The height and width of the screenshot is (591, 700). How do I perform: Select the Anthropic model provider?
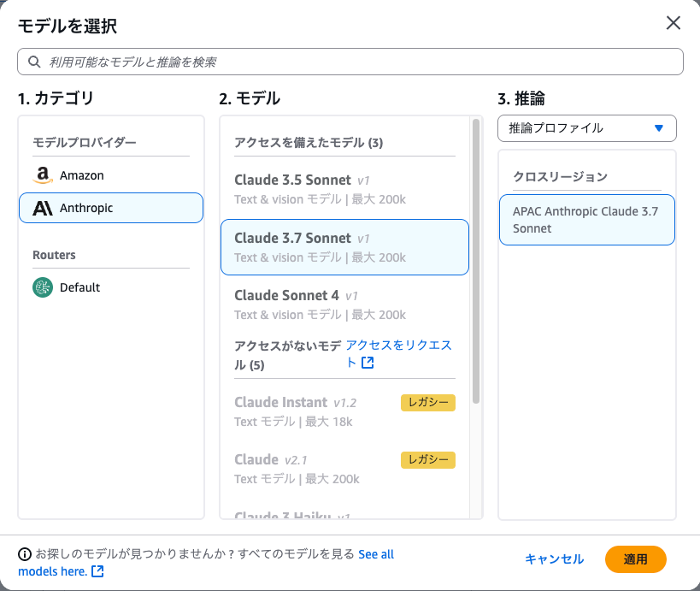(111, 208)
